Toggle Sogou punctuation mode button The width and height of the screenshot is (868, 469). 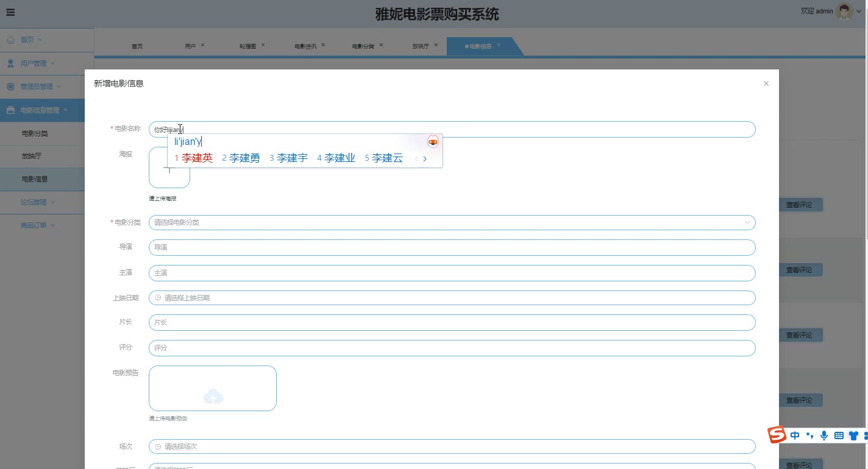[x=810, y=435]
